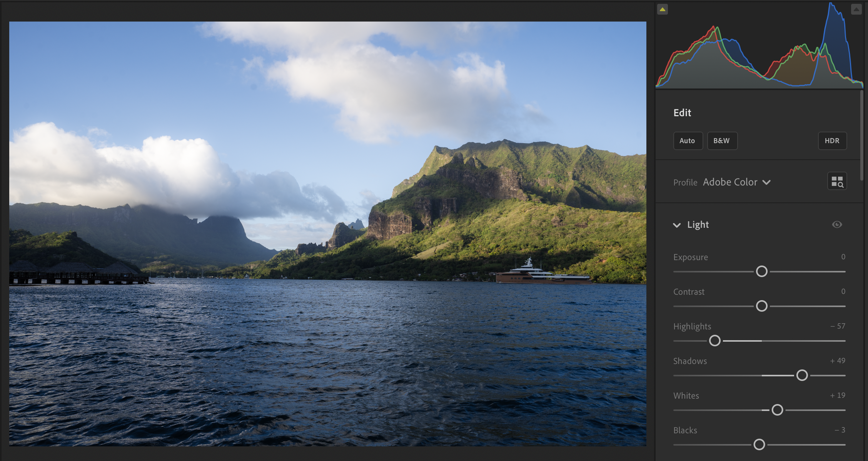Click the Highlights slider knob
Image resolution: width=868 pixels, height=461 pixels.
coord(714,341)
